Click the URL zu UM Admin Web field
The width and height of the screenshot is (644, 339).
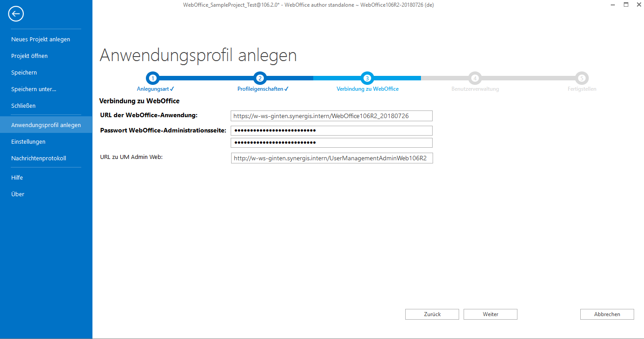[x=331, y=158]
